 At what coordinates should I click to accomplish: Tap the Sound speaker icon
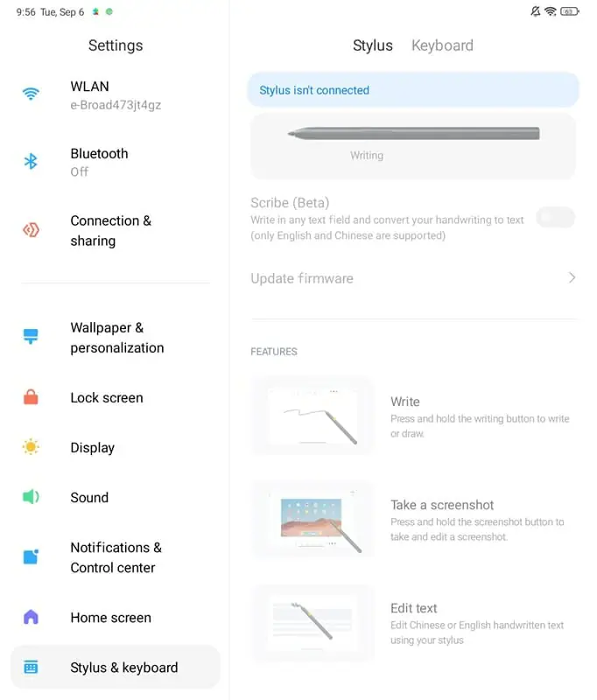click(32, 497)
